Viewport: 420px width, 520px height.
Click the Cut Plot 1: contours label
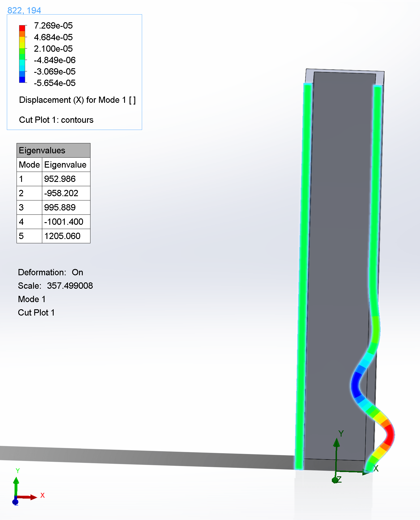click(56, 120)
